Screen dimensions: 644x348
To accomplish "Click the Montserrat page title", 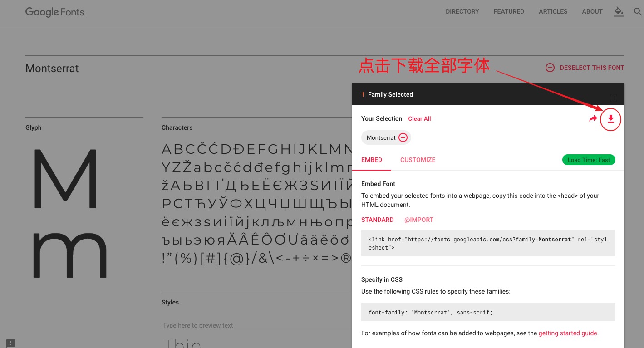I will 52,69.
